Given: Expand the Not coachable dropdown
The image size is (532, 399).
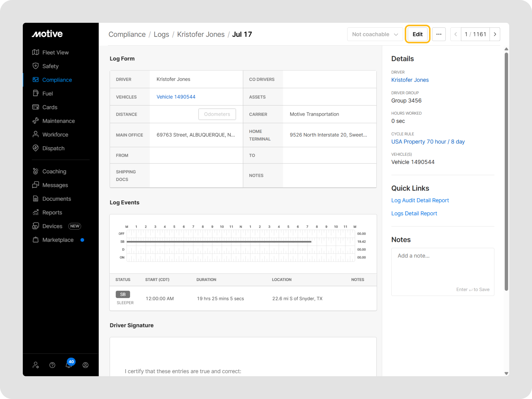Looking at the screenshot, I should (x=375, y=34).
